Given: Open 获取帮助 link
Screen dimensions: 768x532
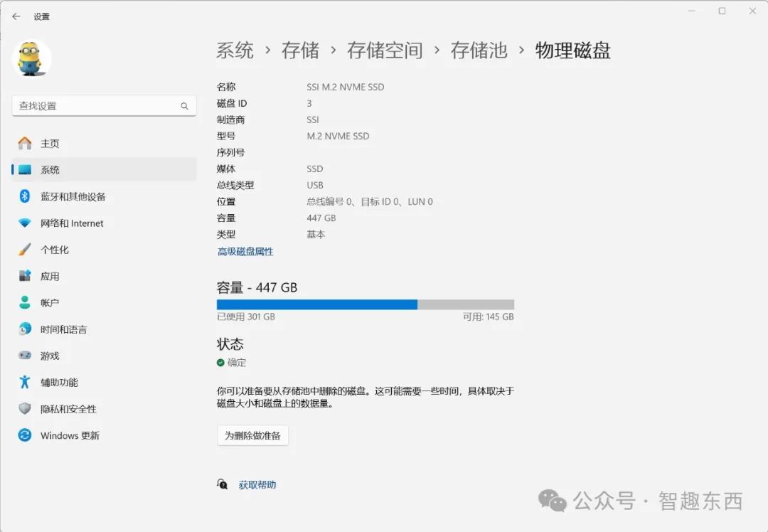Looking at the screenshot, I should 257,484.
